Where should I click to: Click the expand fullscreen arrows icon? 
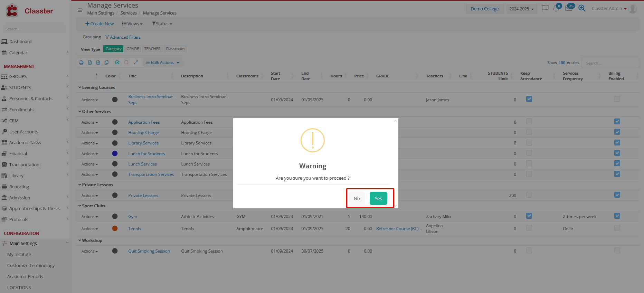click(136, 63)
